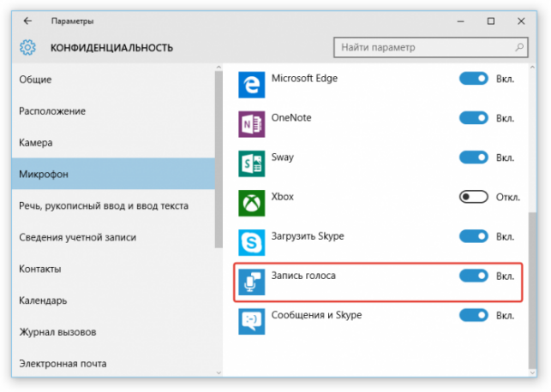Click the Откл. status text
This screenshot has width=551, height=392.
tap(508, 197)
